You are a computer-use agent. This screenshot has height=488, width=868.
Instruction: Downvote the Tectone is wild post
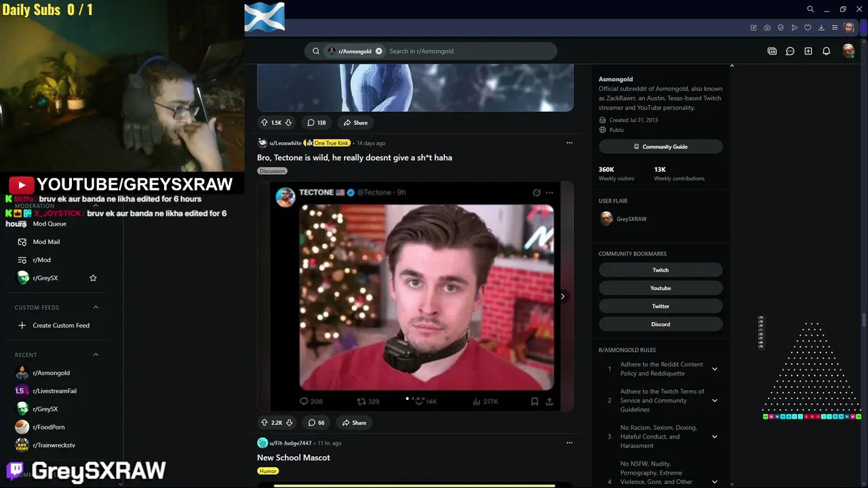point(289,422)
